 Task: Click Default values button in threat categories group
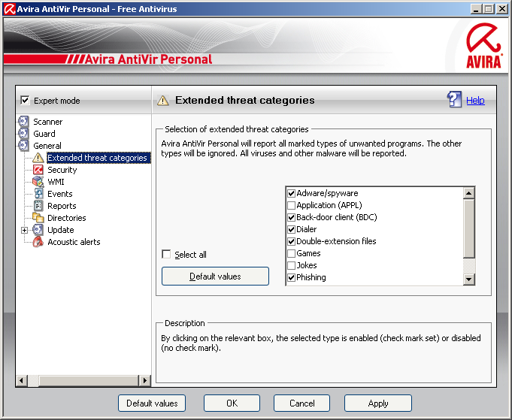[x=215, y=276]
